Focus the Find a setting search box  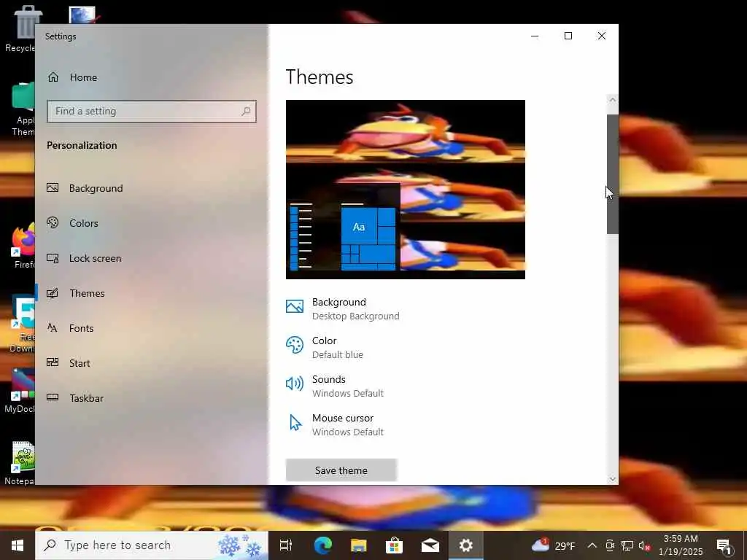tap(152, 112)
